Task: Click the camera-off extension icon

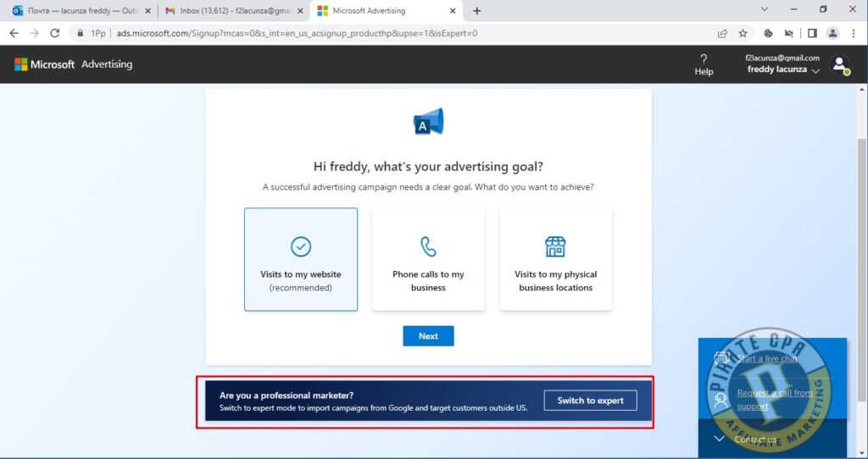Action: coord(789,33)
